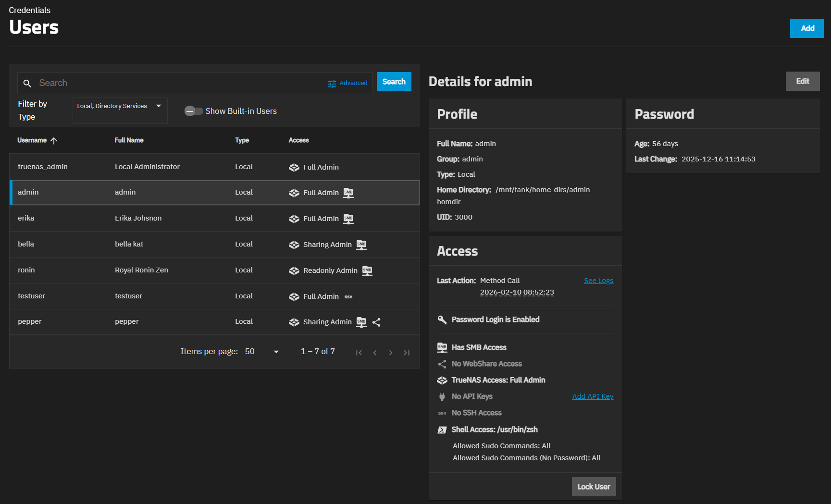Jump to last page of users
Viewport: 831px width, 504px height.
pos(407,353)
